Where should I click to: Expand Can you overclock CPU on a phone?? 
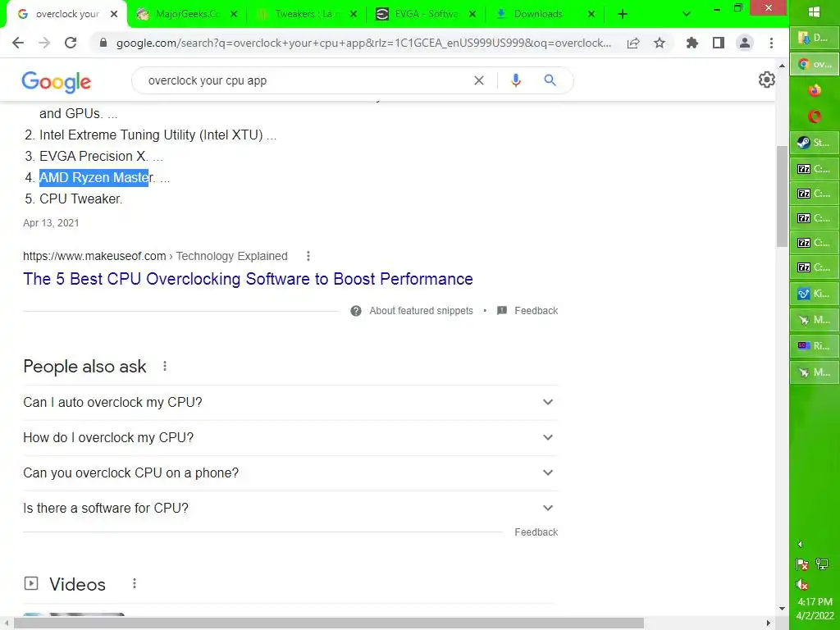[x=290, y=473]
